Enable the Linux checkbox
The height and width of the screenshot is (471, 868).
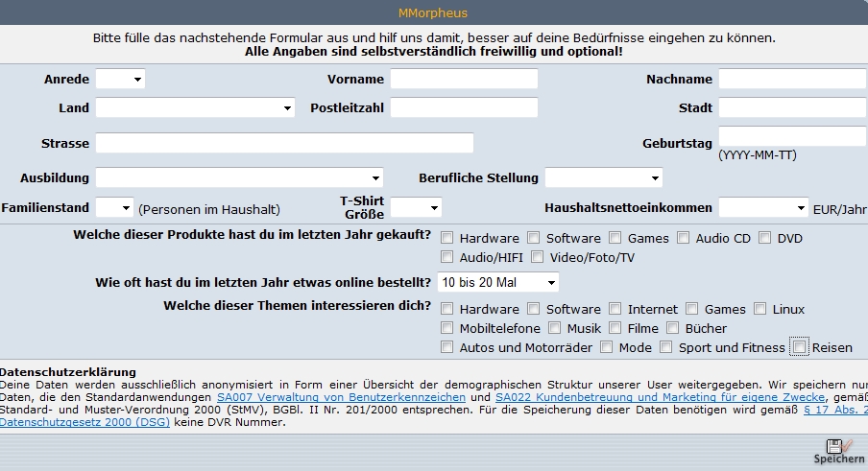click(760, 309)
